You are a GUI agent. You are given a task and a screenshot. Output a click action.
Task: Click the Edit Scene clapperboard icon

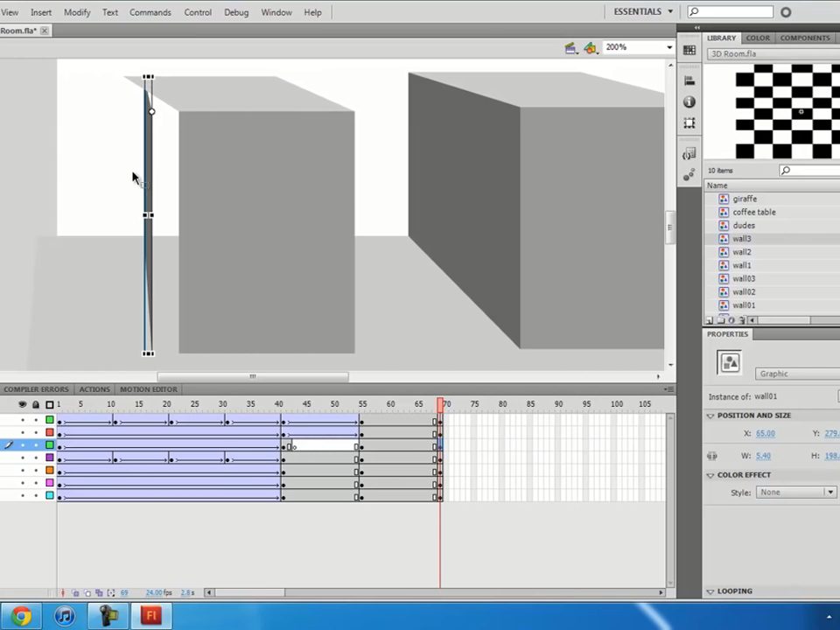click(570, 48)
